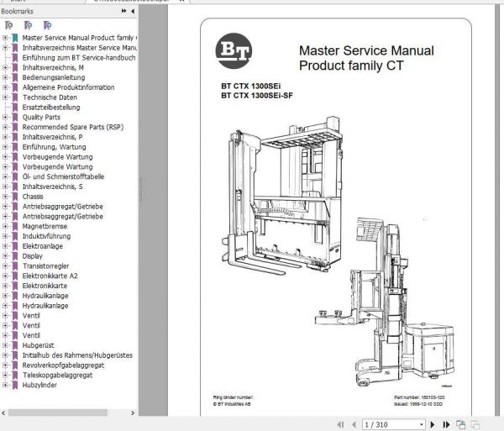Select the Hubzylinder bookmark
The width and height of the screenshot is (504, 431).
pos(39,385)
